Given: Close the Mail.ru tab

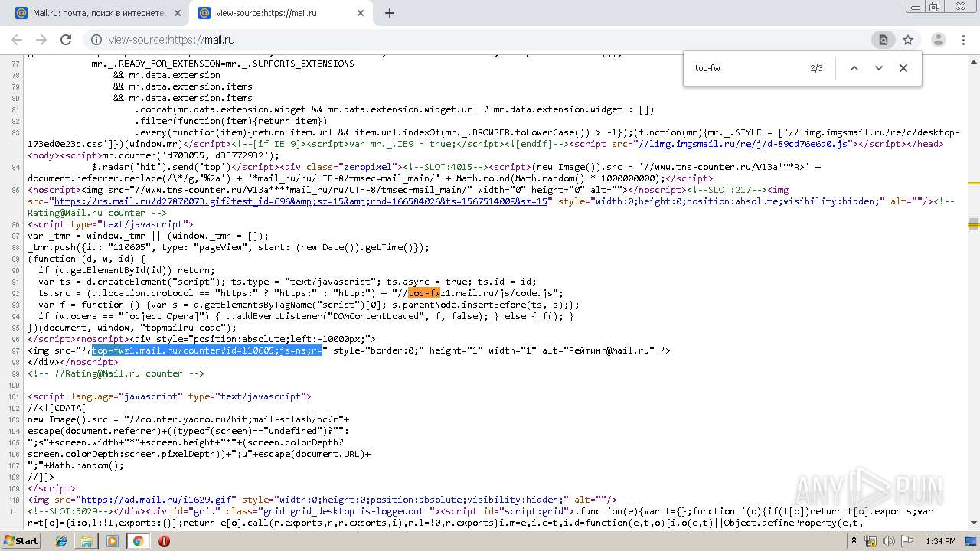Looking at the screenshot, I should click(177, 13).
